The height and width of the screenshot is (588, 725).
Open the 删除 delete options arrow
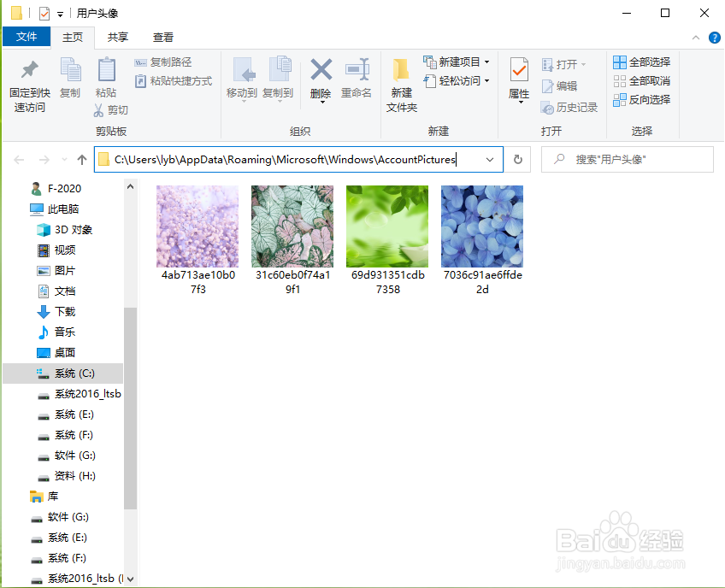(x=322, y=102)
